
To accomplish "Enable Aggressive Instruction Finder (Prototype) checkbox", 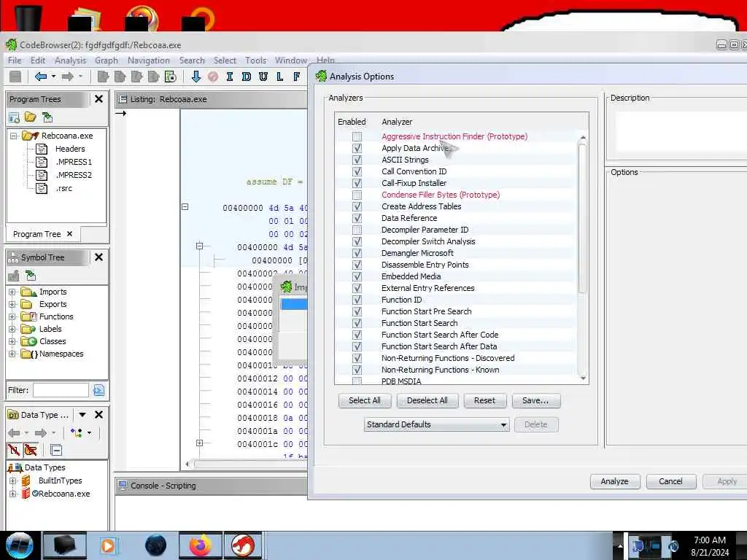I will click(357, 136).
